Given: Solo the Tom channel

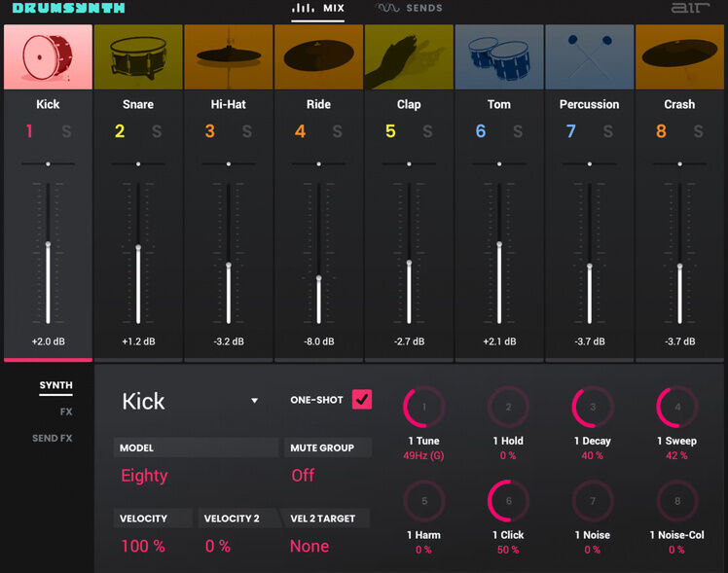Looking at the screenshot, I should tap(518, 131).
